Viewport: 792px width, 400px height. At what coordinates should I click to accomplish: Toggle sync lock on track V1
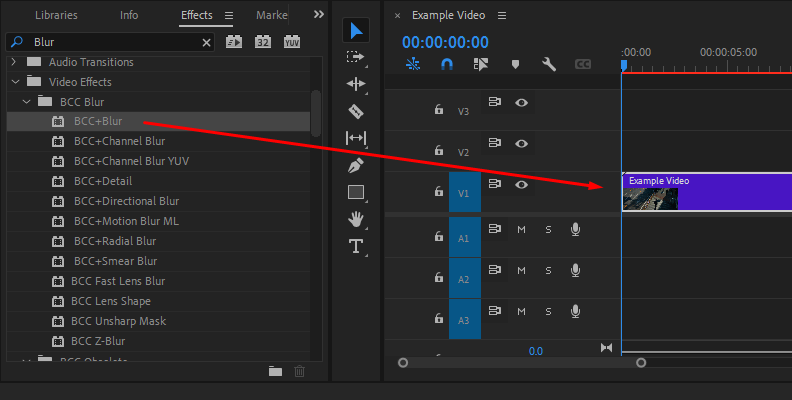pos(494,184)
